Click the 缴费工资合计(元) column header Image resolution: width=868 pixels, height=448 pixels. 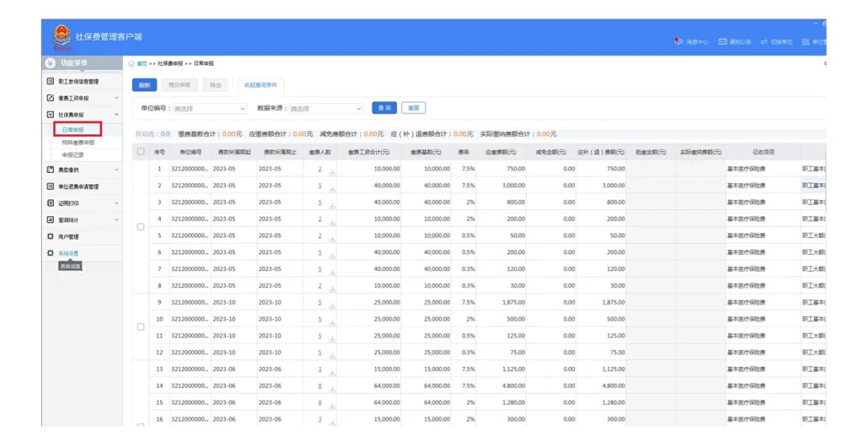click(x=369, y=152)
